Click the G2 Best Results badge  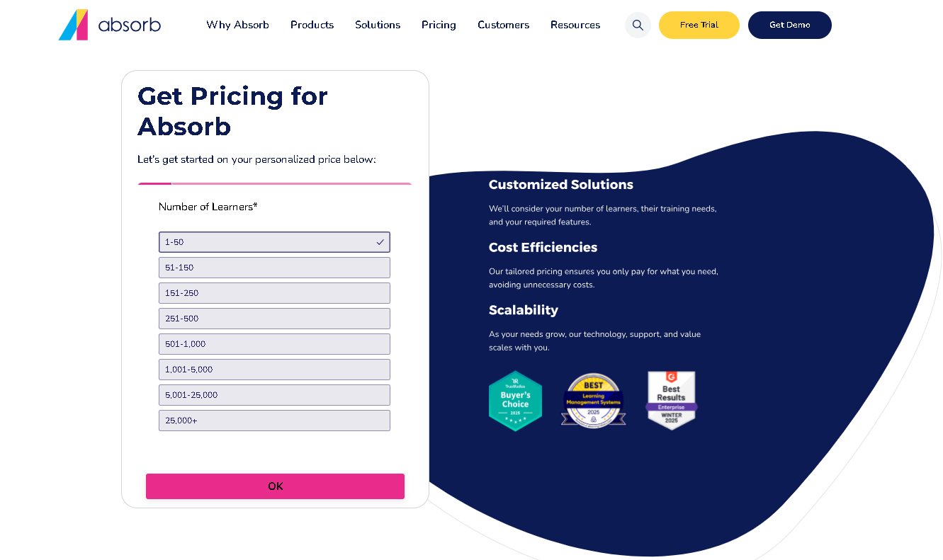click(671, 401)
